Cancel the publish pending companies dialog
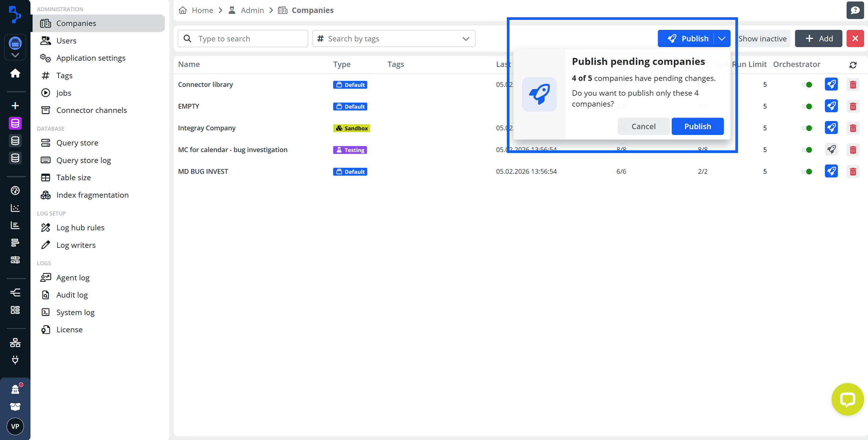868x440 pixels. [643, 126]
